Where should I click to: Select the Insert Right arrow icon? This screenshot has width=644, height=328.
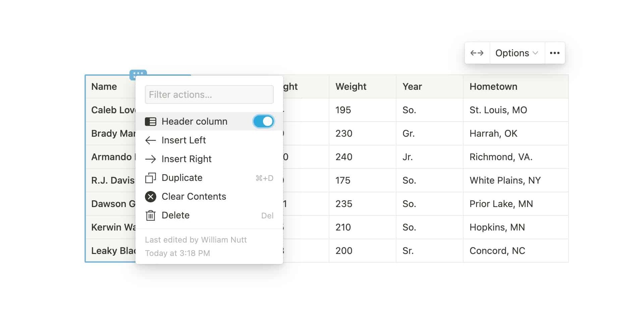[151, 159]
